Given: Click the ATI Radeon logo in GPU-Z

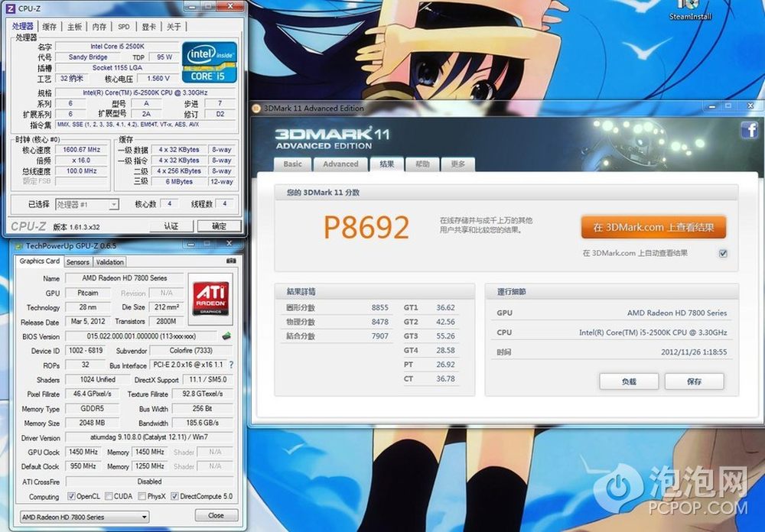Looking at the screenshot, I should (x=211, y=298).
